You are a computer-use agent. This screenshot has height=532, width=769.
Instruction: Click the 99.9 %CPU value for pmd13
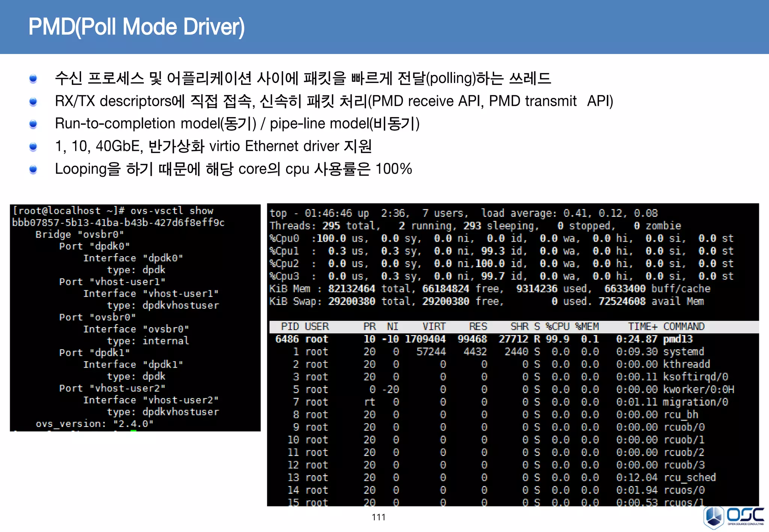(558, 339)
